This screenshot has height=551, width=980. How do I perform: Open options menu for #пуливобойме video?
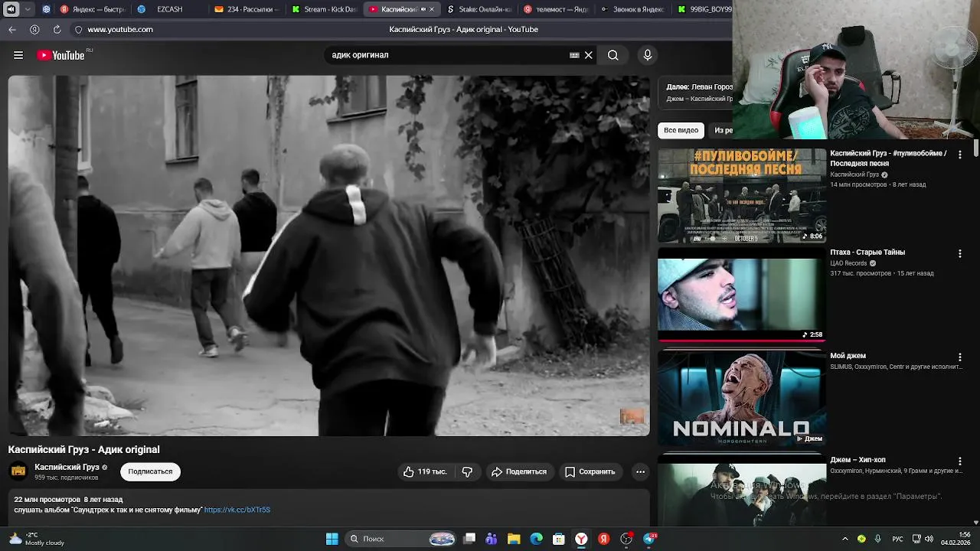(959, 155)
